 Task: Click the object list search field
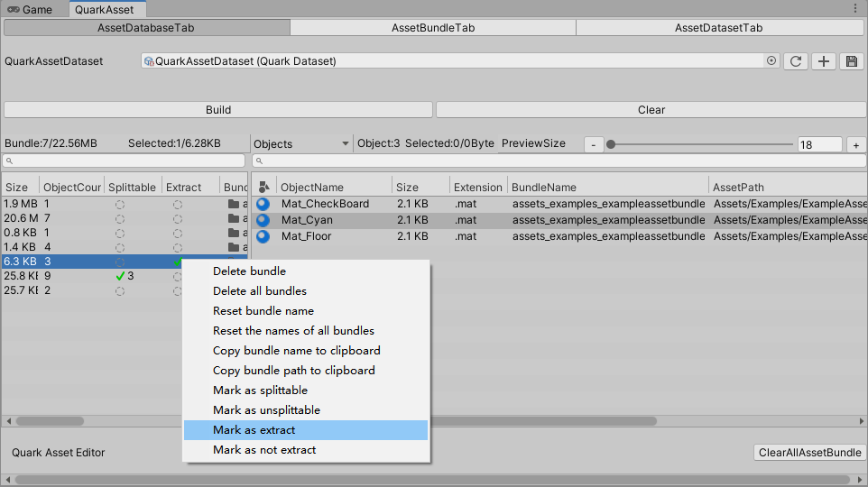[x=559, y=161]
